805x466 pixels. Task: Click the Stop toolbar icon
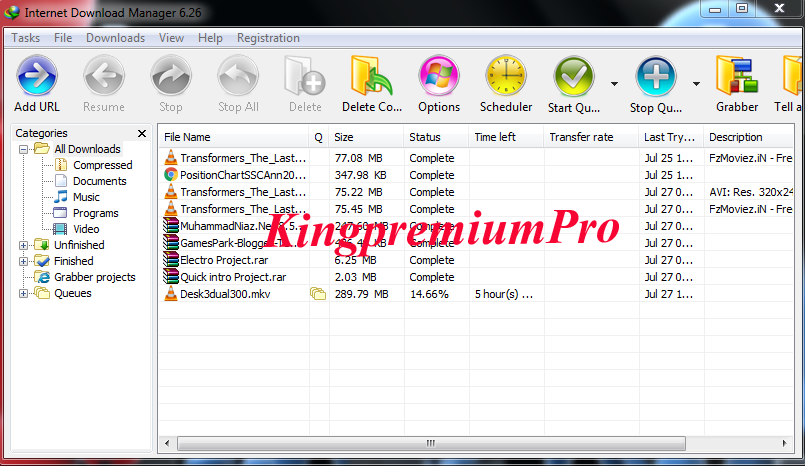click(x=170, y=76)
